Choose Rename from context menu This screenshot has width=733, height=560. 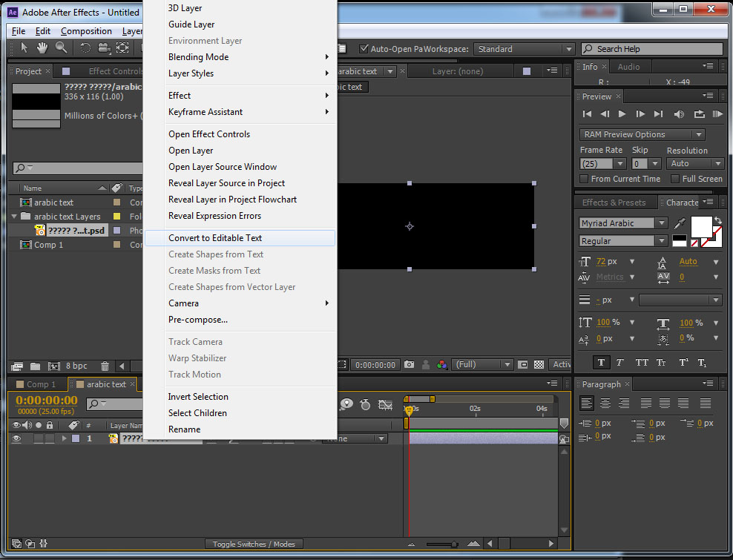click(x=240, y=429)
